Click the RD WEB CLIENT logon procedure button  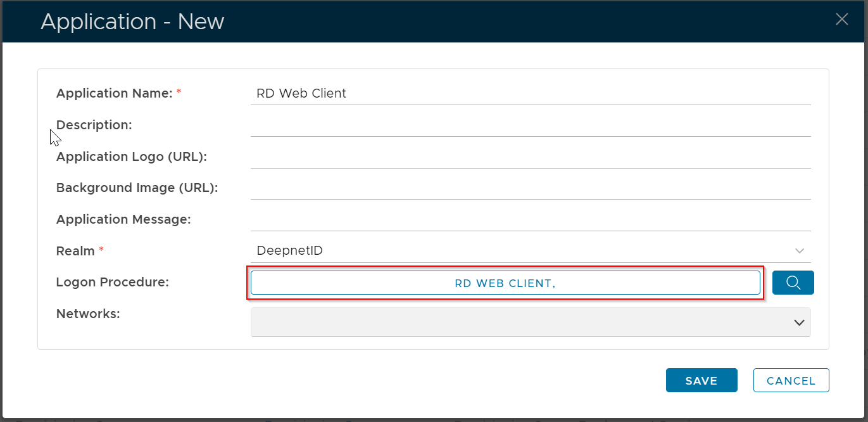pos(505,283)
